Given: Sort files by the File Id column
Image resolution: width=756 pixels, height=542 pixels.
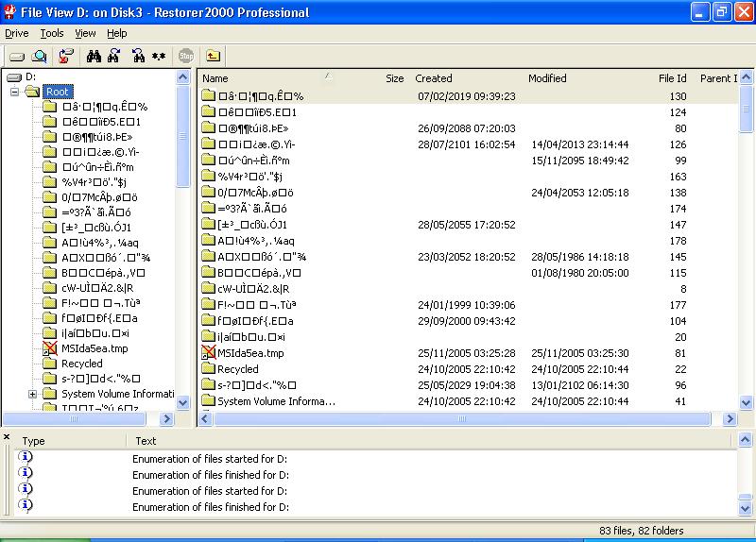Looking at the screenshot, I should [672, 78].
